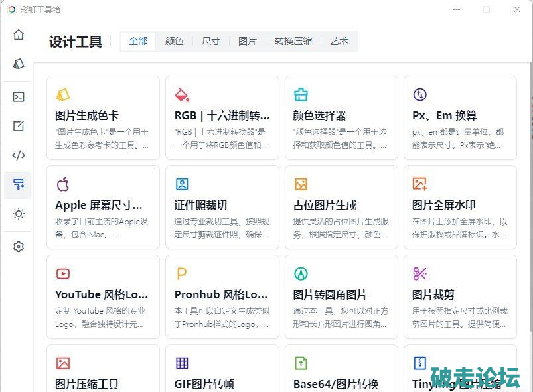Image resolution: width=533 pixels, height=392 pixels.
Task: Open the 图片全屏水印 card
Action: point(460,207)
